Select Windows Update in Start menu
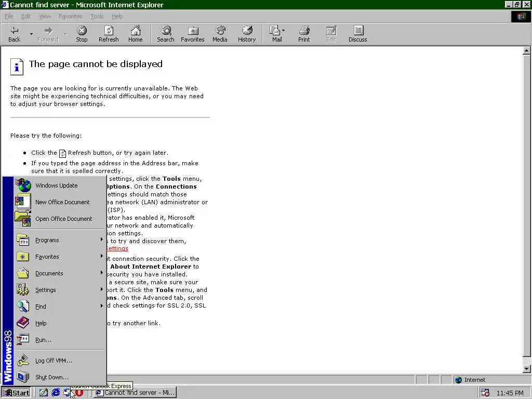The width and height of the screenshot is (532, 399). tap(60, 185)
